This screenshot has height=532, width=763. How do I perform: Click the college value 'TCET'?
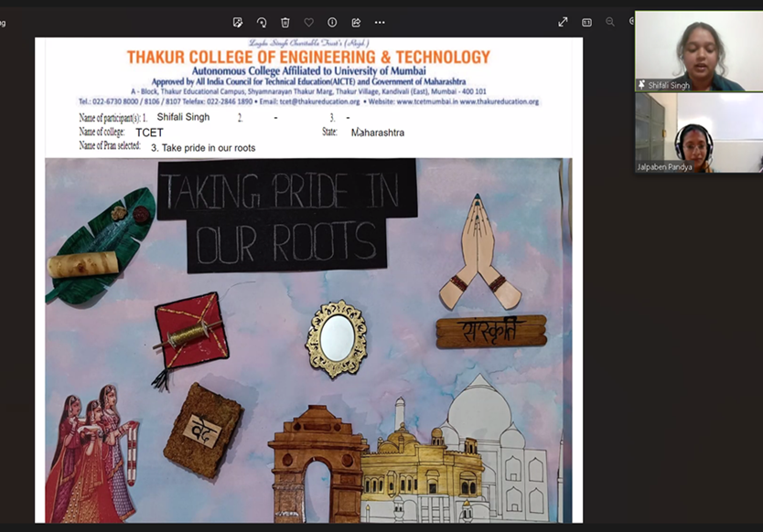[x=149, y=133]
